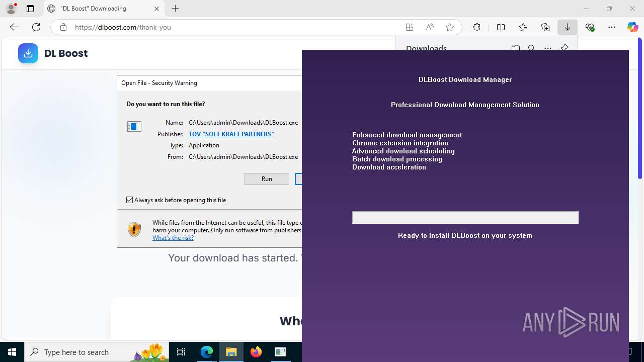The width and height of the screenshot is (644, 362).
Task: Open Copilot icon
Action: (x=632, y=27)
